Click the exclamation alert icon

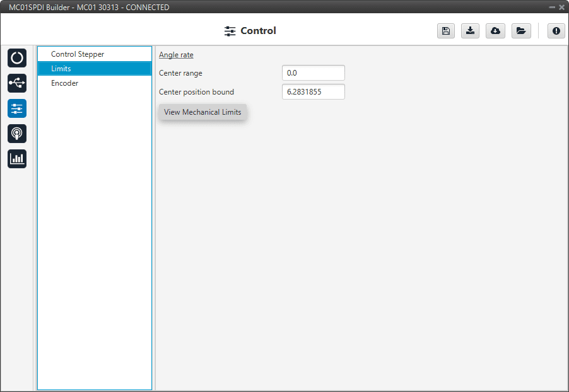pos(556,31)
